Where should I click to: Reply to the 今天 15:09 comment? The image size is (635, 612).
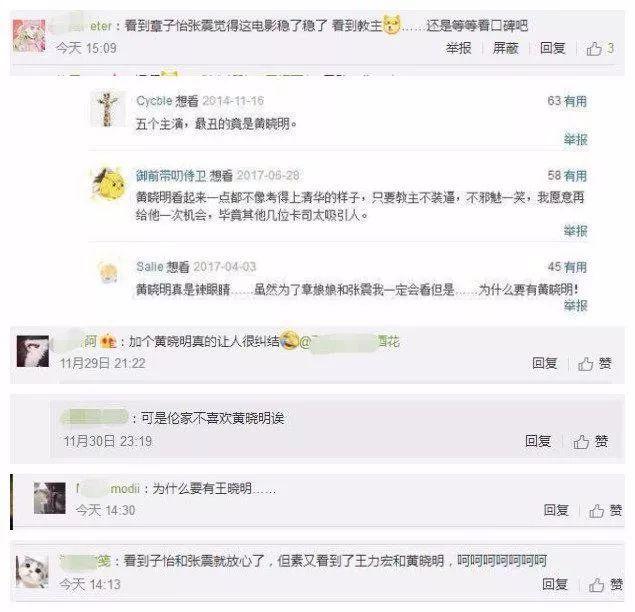[552, 48]
